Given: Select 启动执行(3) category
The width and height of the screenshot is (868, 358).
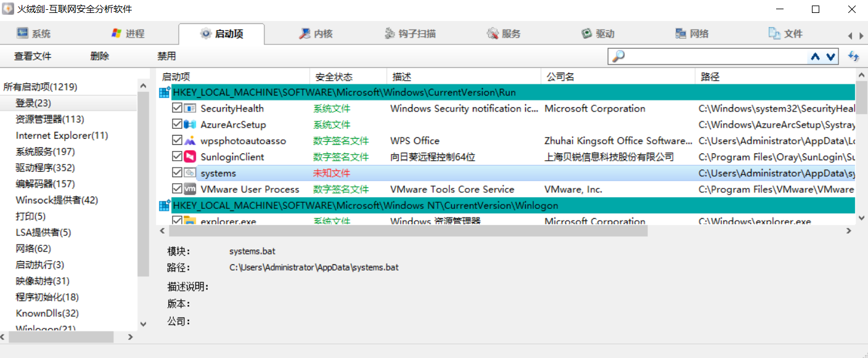Looking at the screenshot, I should point(40,264).
